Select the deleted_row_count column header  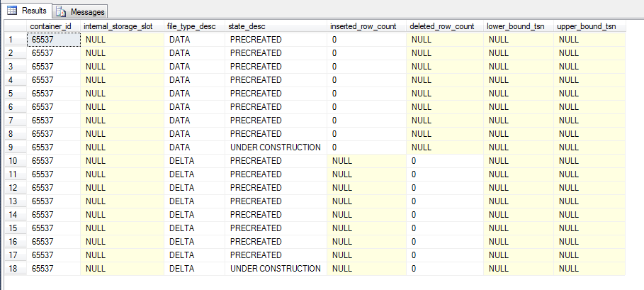pyautogui.click(x=442, y=26)
